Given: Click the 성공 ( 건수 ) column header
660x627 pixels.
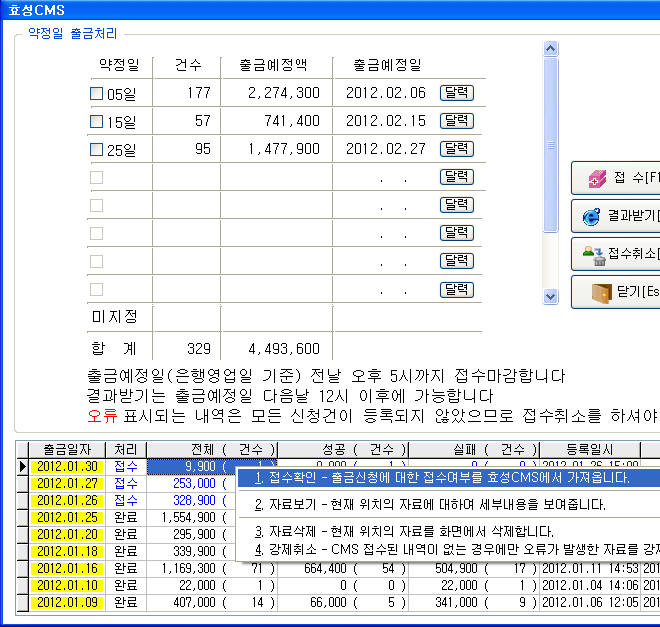Looking at the screenshot, I should [343, 450].
